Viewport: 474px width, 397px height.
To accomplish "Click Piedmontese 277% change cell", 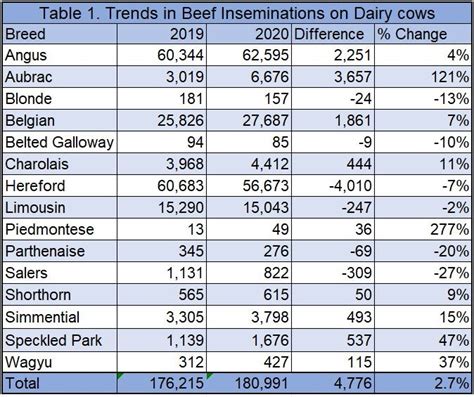I will [423, 229].
